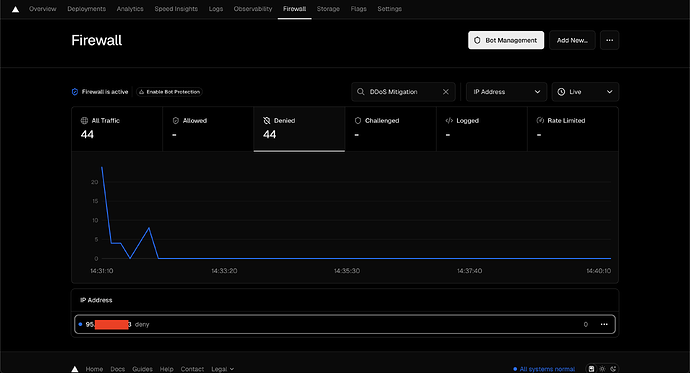Image resolution: width=690 pixels, height=373 pixels.
Task: Open the Storage tab
Action: pos(328,9)
